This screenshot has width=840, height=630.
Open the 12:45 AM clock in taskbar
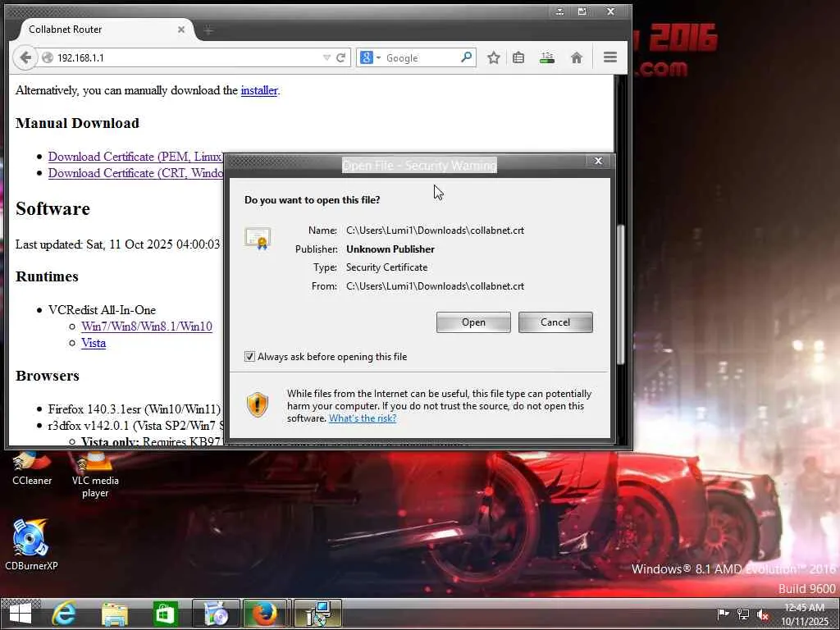coord(805,614)
